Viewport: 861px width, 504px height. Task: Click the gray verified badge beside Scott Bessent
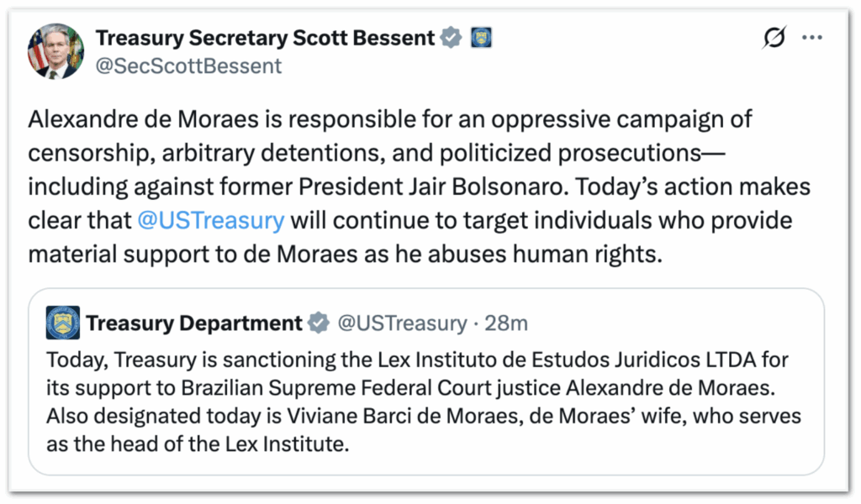tap(452, 38)
